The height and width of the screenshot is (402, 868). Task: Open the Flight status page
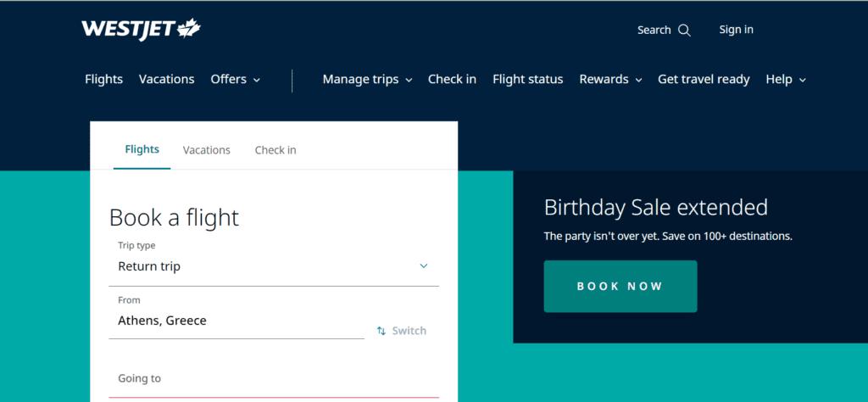[x=527, y=79]
